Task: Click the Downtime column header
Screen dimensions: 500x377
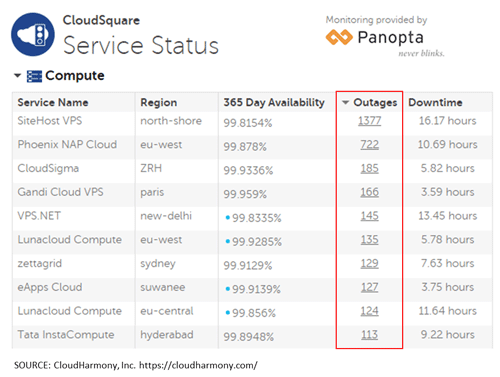Action: point(435,102)
